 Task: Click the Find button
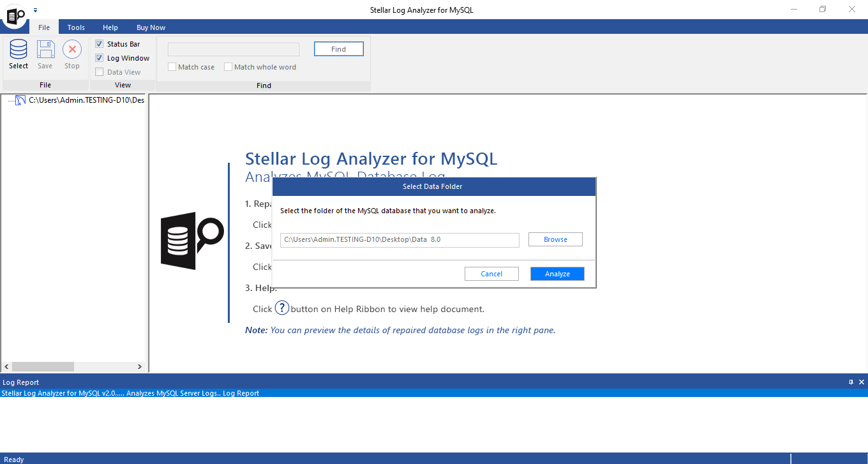338,49
